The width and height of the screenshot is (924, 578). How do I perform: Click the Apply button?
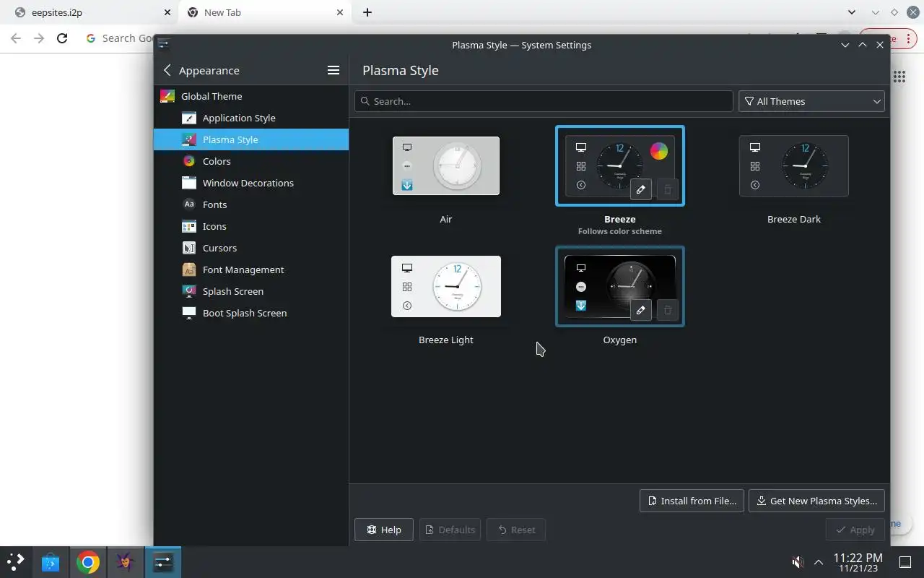pos(855,530)
